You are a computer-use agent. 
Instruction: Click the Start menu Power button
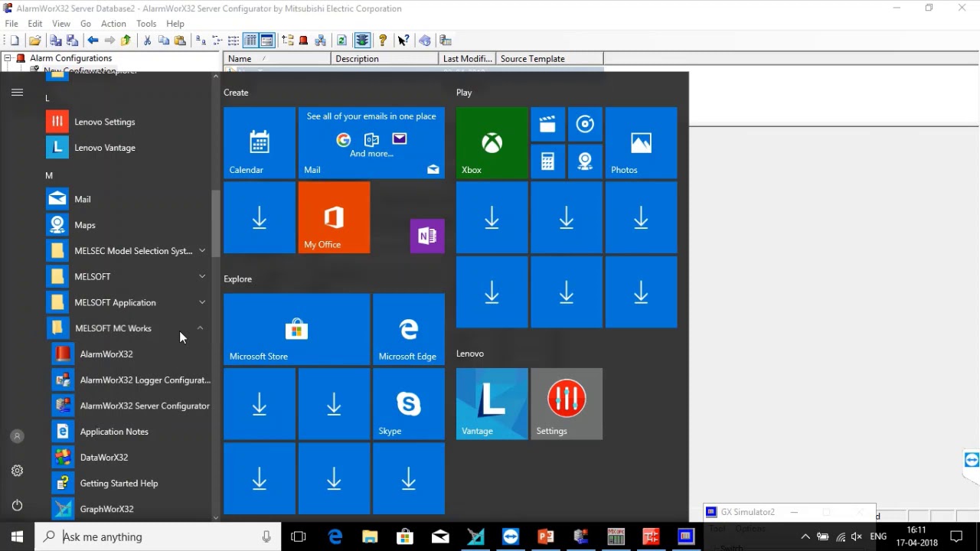click(17, 505)
